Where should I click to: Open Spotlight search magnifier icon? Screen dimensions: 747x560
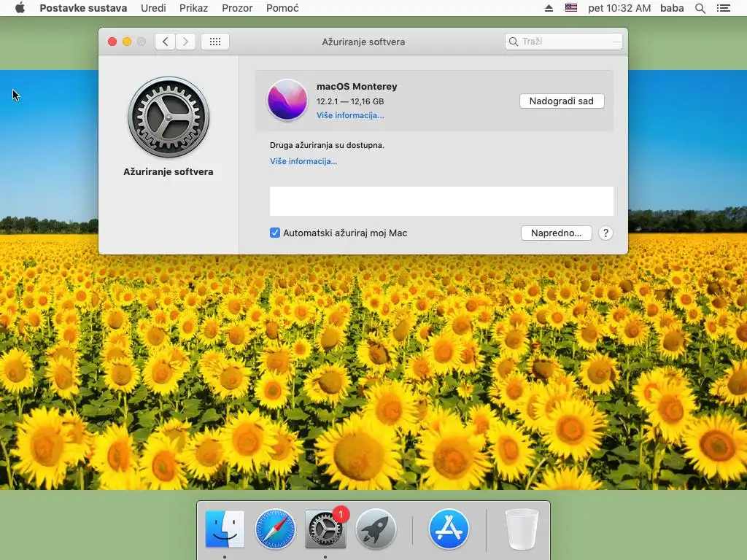point(700,8)
